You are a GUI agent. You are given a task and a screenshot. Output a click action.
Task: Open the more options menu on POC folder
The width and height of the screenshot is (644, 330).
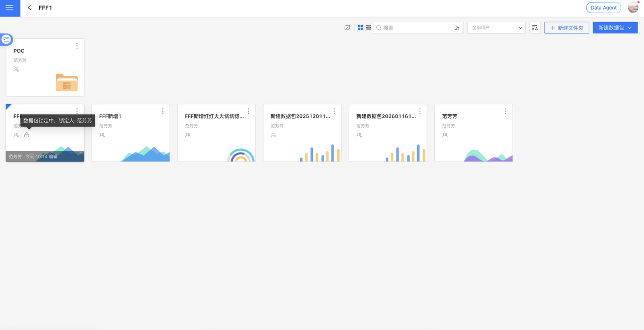click(x=77, y=46)
